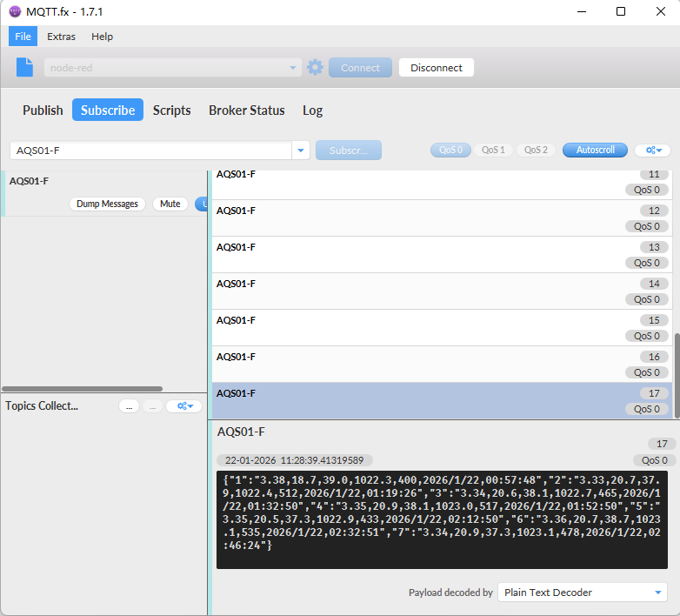Image resolution: width=680 pixels, height=616 pixels.
Task: Toggle Mute for AQS01-F subscription
Action: pyautogui.click(x=170, y=204)
